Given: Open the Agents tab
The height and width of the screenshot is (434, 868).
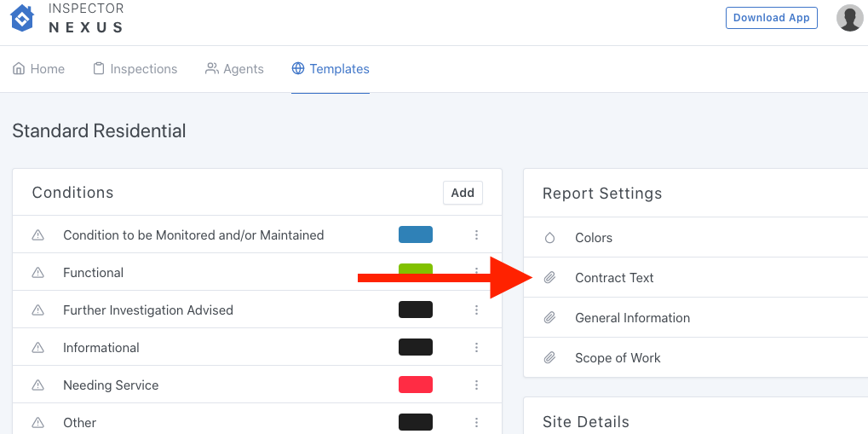Looking at the screenshot, I should tap(235, 69).
